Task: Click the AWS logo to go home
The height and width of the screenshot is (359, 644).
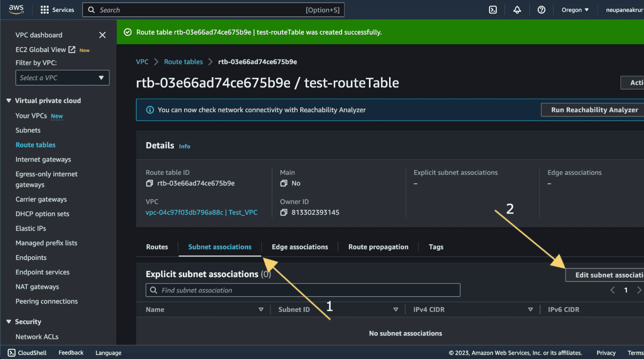Action: pos(16,9)
